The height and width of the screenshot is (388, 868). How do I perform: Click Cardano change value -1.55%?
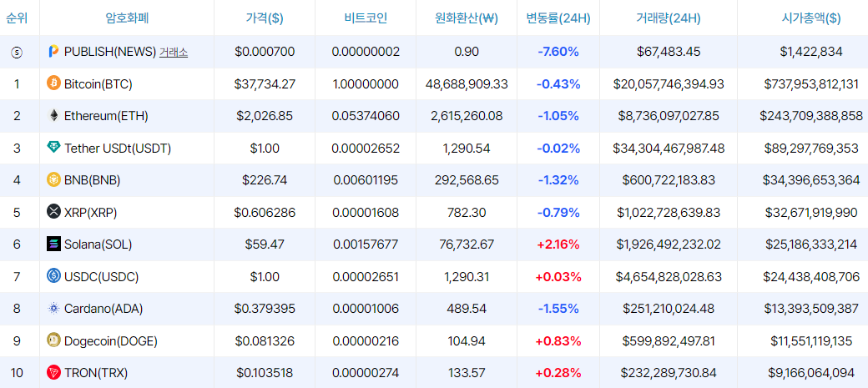[x=558, y=309]
